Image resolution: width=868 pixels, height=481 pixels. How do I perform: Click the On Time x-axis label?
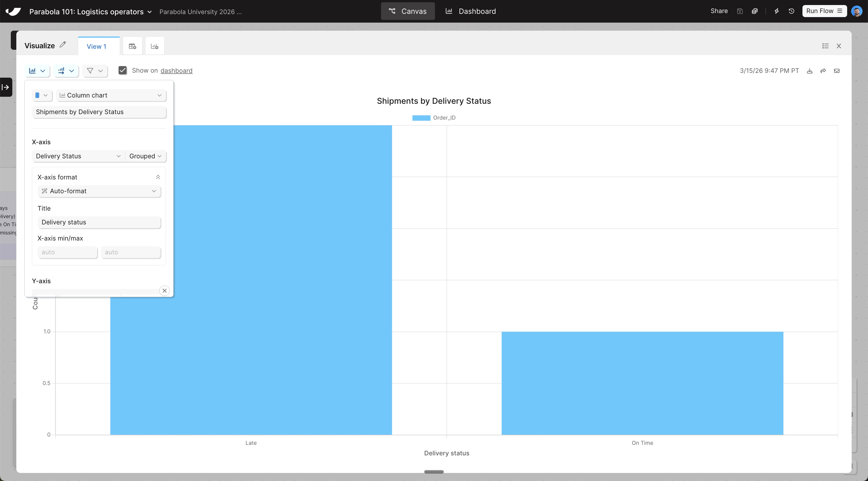click(x=642, y=443)
